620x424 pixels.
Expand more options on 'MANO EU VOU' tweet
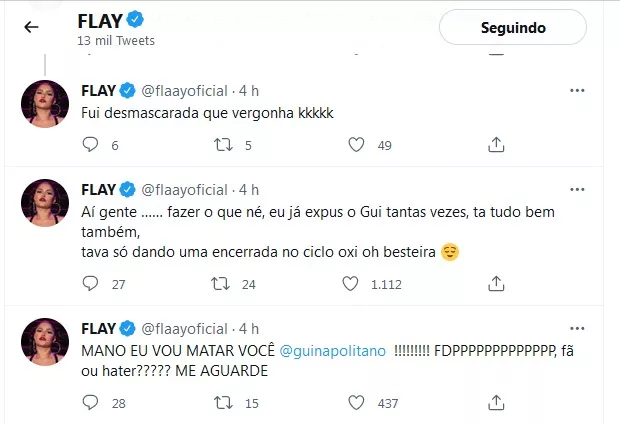[x=577, y=328]
